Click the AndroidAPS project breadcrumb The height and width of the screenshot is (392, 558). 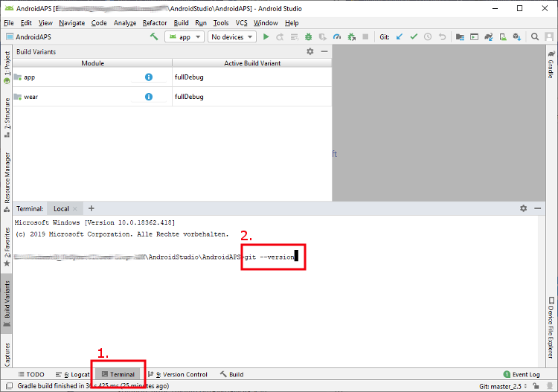29,36
